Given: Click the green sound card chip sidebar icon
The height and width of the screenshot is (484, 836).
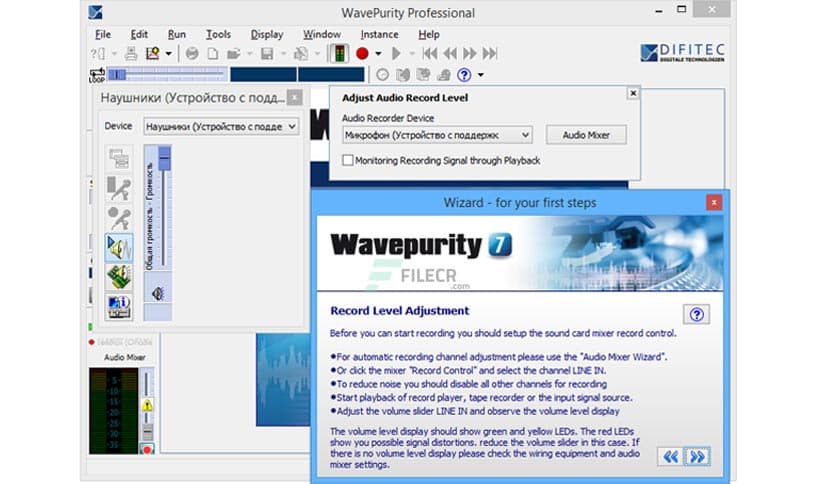Looking at the screenshot, I should tap(119, 278).
